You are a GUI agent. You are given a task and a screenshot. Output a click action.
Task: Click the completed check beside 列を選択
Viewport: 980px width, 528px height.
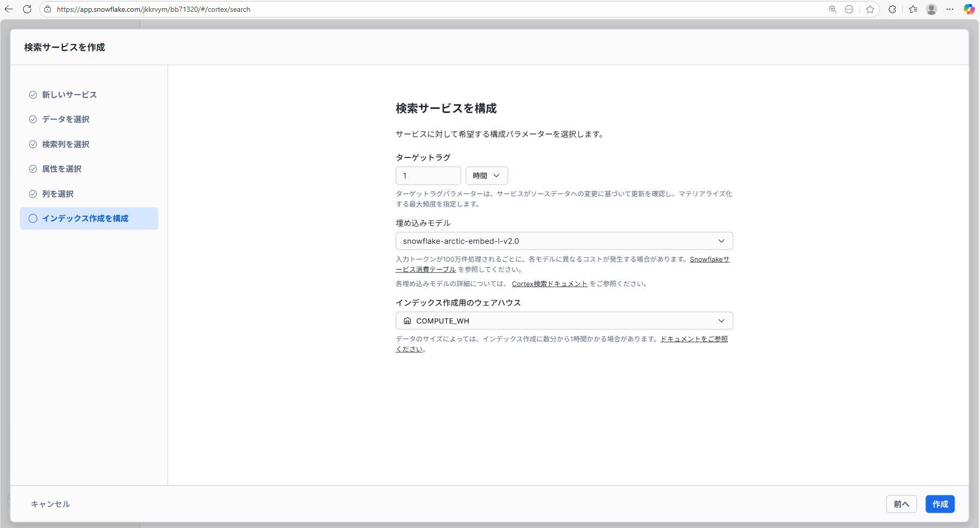33,194
